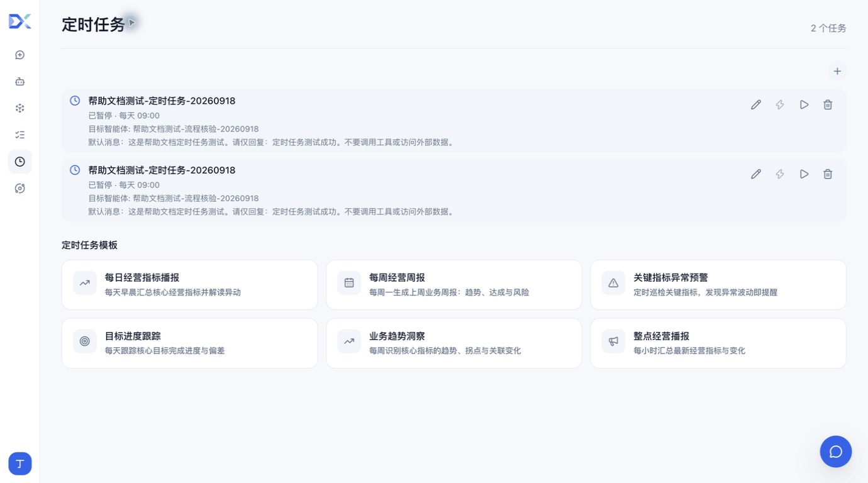Image resolution: width=868 pixels, height=483 pixels.
Task: Select the highlighted clock icon in the sidebar
Action: 20,162
